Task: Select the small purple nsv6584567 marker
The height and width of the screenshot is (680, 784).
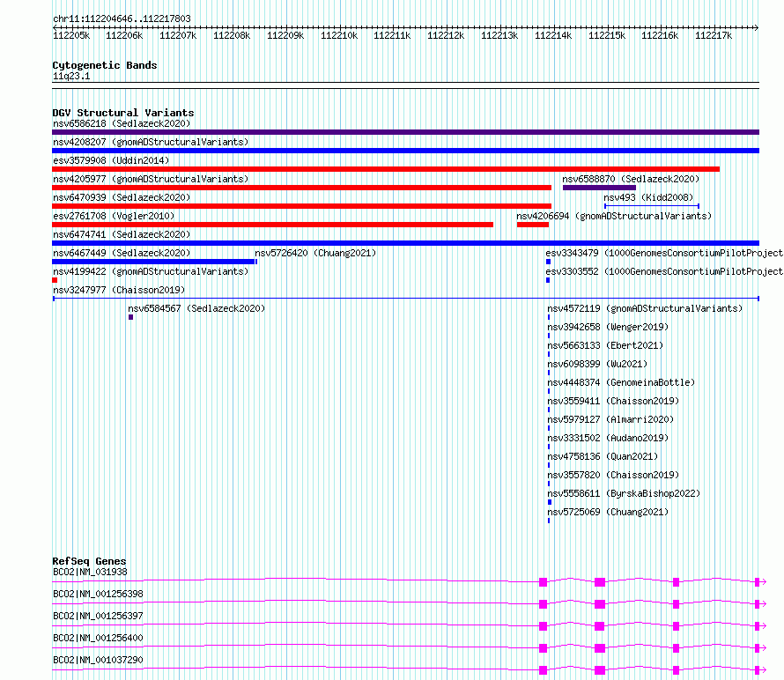Action: pyautogui.click(x=130, y=317)
